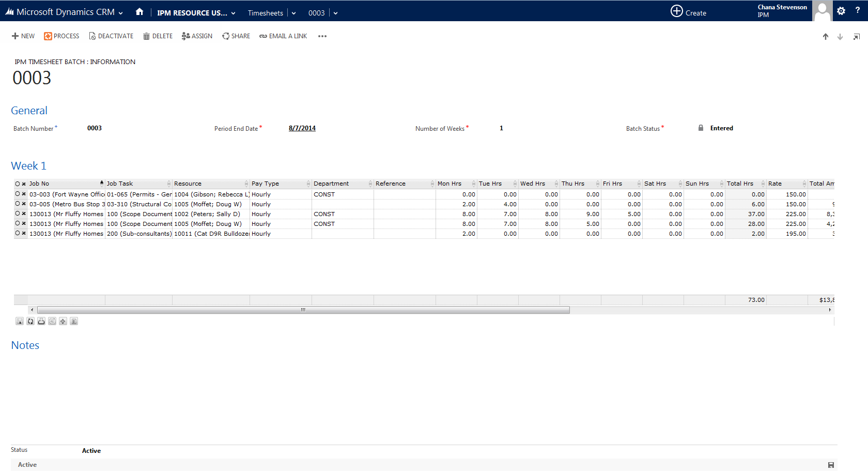Open the Period End Date 8/7/2014 link
Viewport: 868px width, 472px height.
coord(302,128)
